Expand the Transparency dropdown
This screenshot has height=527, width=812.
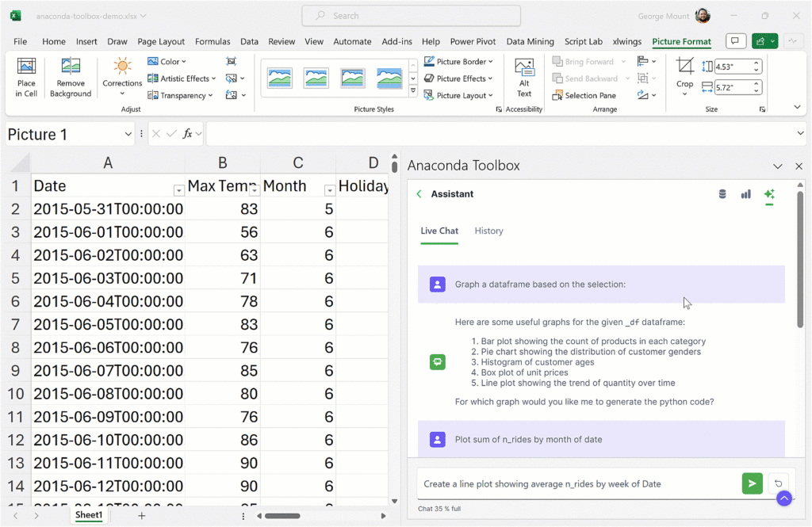click(182, 95)
